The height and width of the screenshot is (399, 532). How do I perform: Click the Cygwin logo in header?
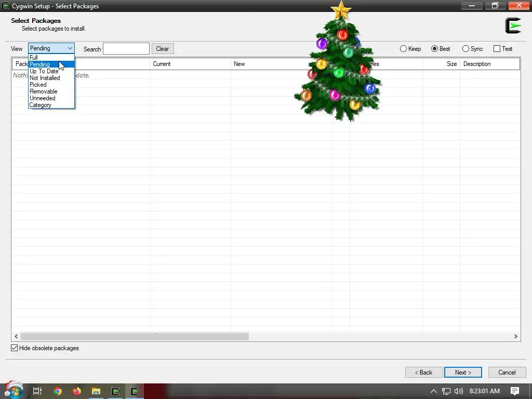513,25
